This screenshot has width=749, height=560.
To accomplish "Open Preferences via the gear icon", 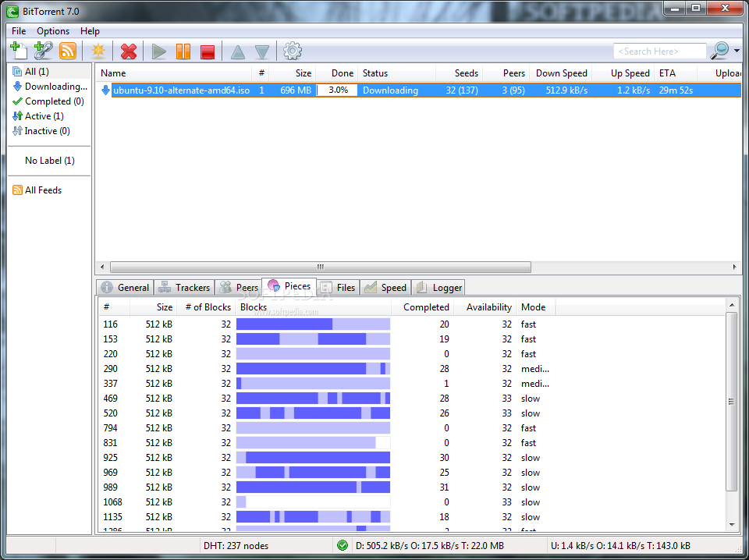I will click(x=293, y=51).
